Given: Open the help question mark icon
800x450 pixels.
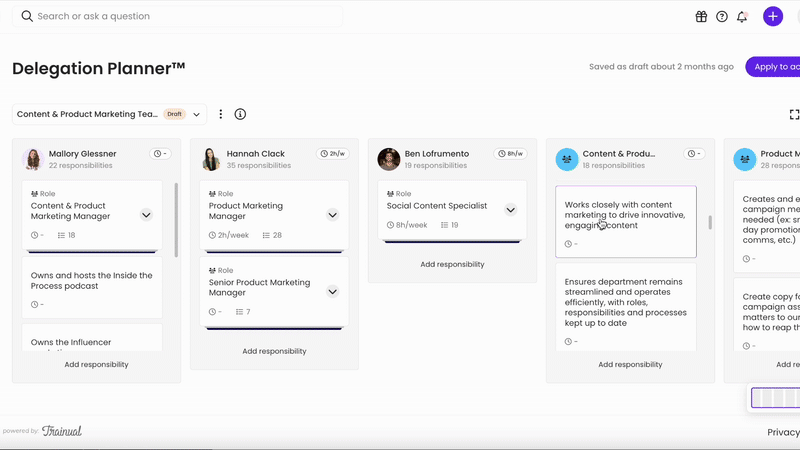Looking at the screenshot, I should click(721, 16).
